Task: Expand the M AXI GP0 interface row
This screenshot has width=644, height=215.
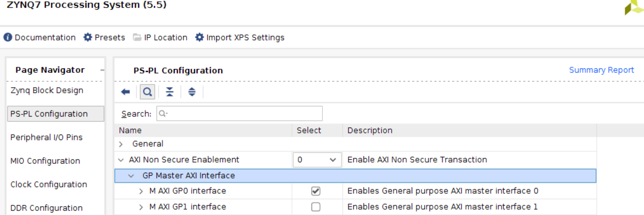Action: tap(141, 191)
